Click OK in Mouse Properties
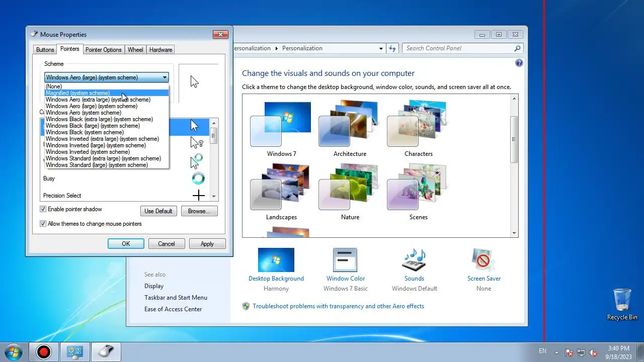The image size is (644, 362). pos(126,244)
